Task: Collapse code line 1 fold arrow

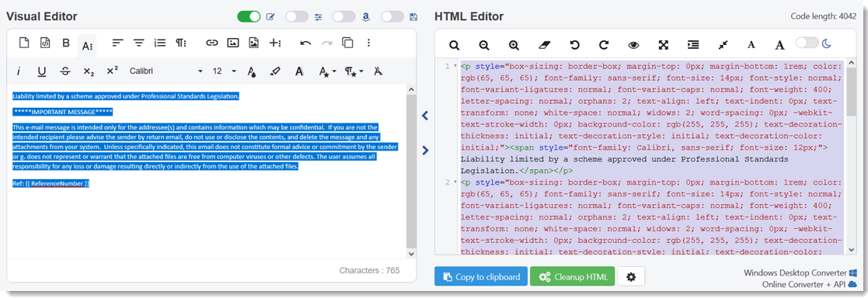Action: [x=455, y=66]
